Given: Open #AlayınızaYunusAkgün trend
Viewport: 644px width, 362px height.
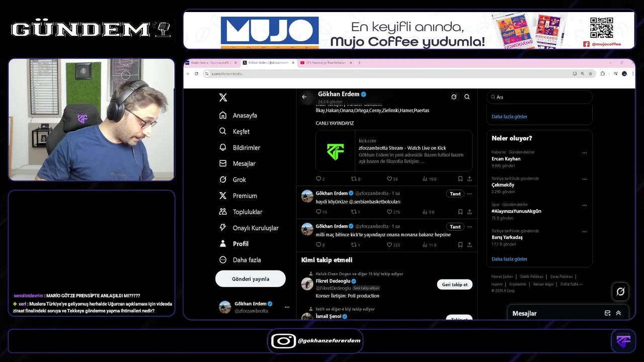Looking at the screenshot, I should point(516,211).
